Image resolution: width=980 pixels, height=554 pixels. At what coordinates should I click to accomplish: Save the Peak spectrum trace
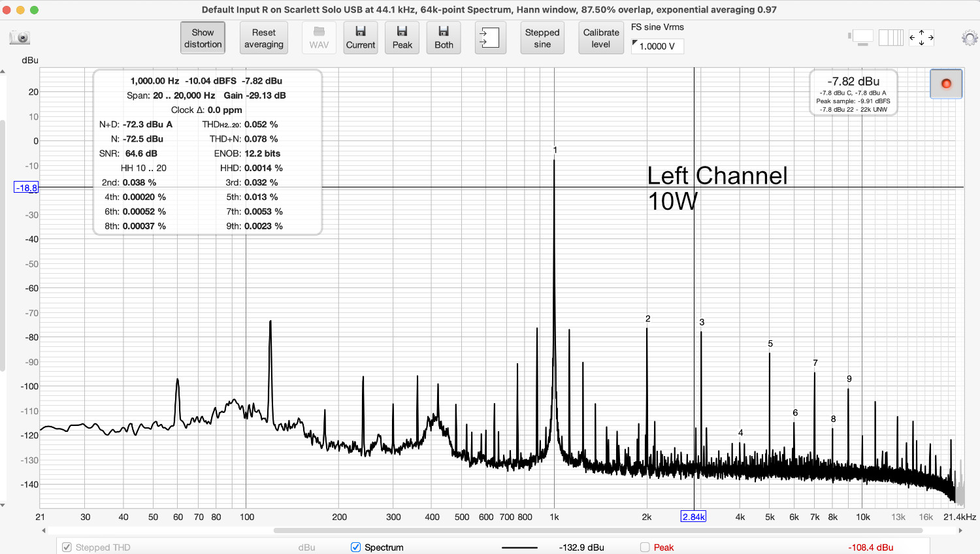click(402, 37)
